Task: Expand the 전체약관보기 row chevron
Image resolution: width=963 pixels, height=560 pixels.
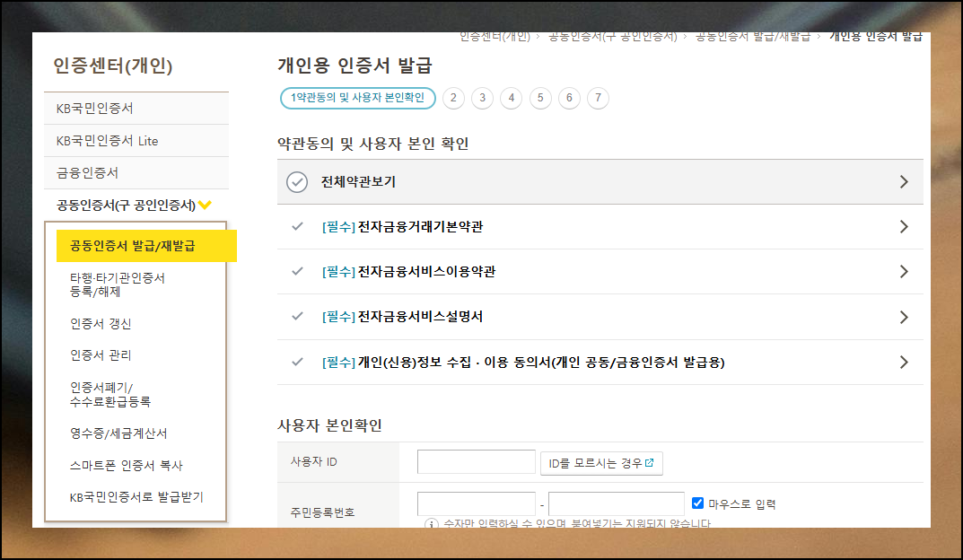Action: (x=904, y=182)
